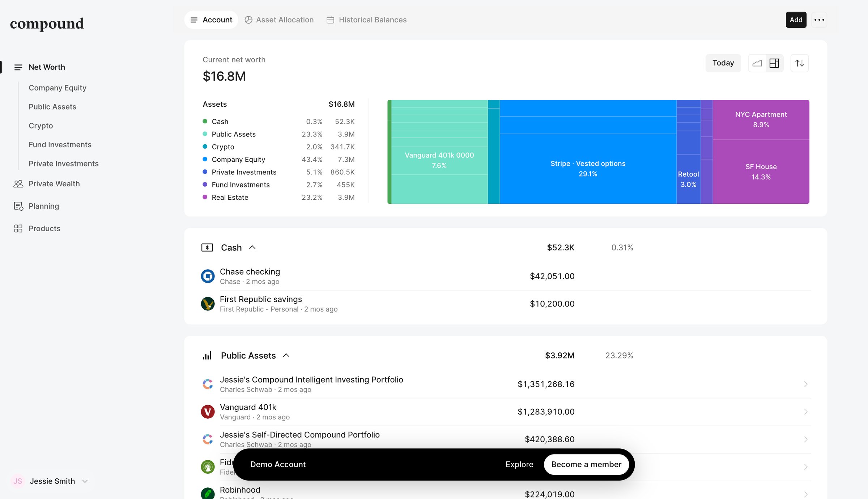
Task: Click the compound logo
Action: 47,24
